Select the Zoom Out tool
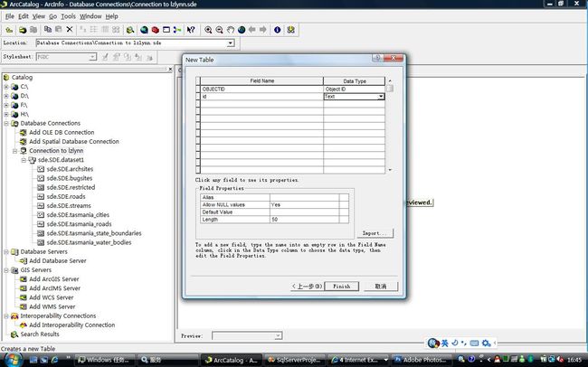Viewport: 588px width, 367px height. [x=220, y=30]
